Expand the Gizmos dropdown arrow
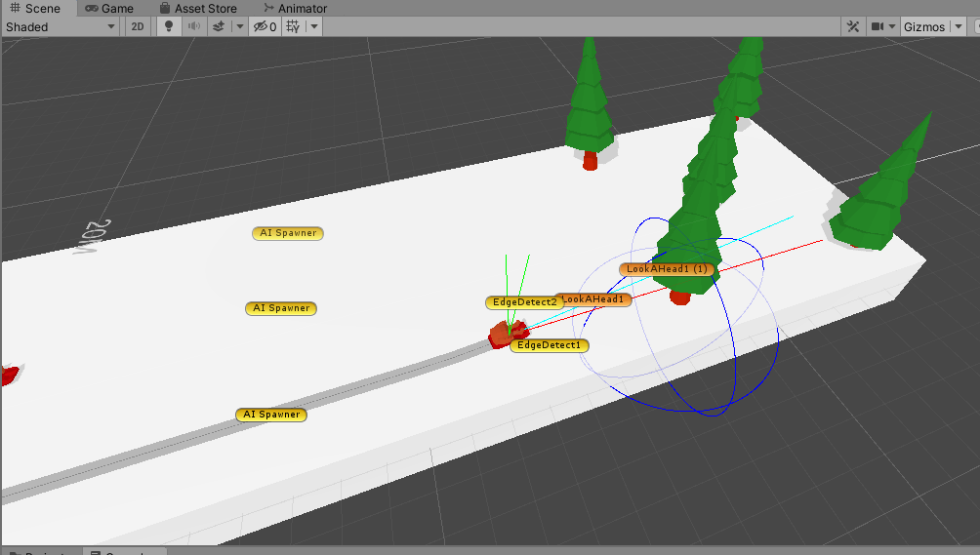Image resolution: width=980 pixels, height=555 pixels. coord(956,26)
